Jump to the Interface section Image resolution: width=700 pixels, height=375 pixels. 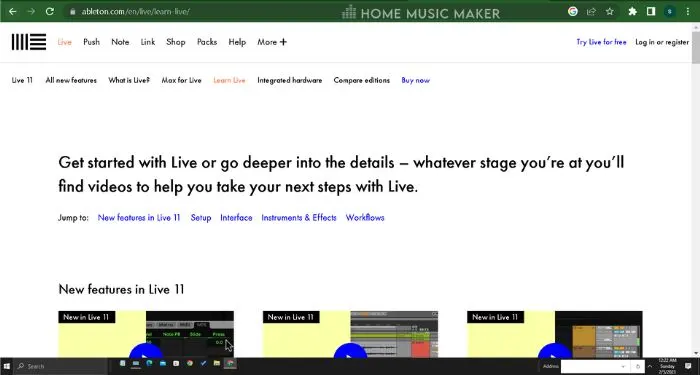point(236,218)
